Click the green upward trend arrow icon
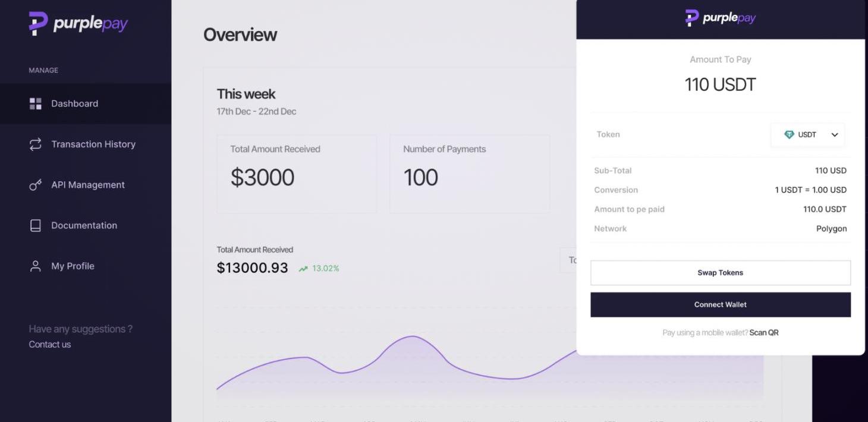This screenshot has width=868, height=422. (303, 269)
